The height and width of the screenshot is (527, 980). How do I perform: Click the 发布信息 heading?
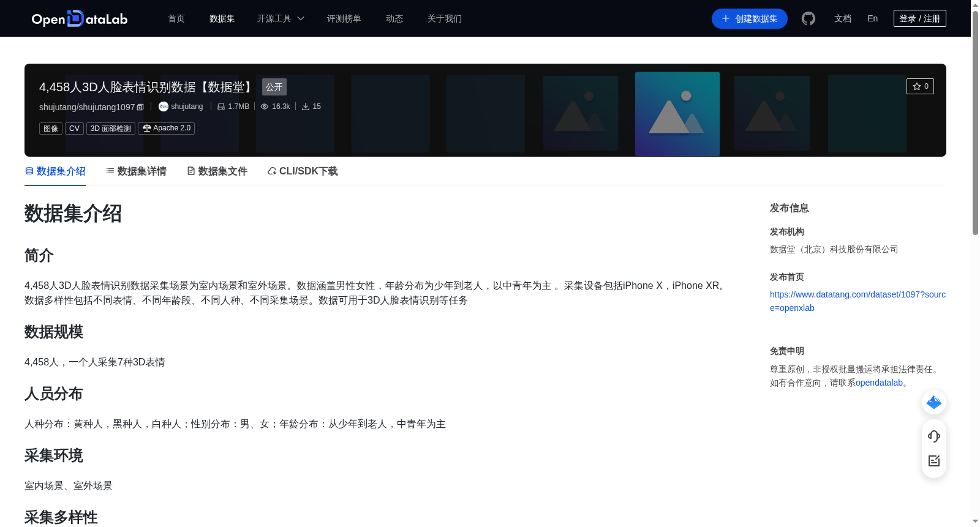pyautogui.click(x=790, y=208)
